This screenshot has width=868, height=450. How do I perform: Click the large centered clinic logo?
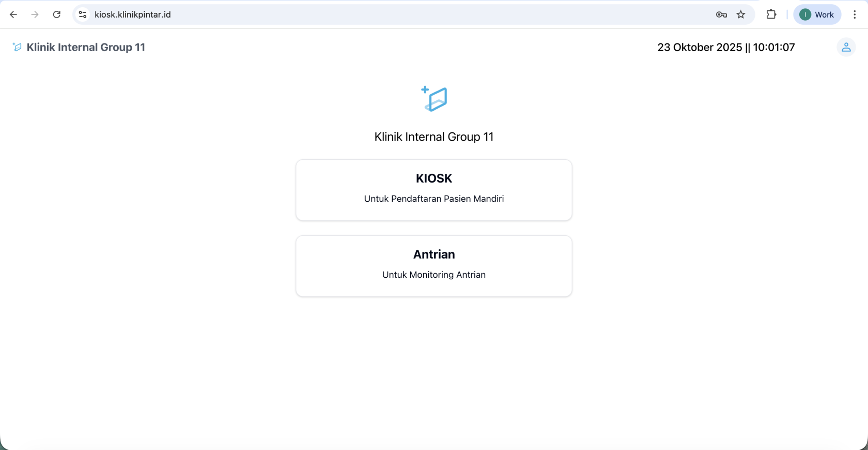point(434,99)
